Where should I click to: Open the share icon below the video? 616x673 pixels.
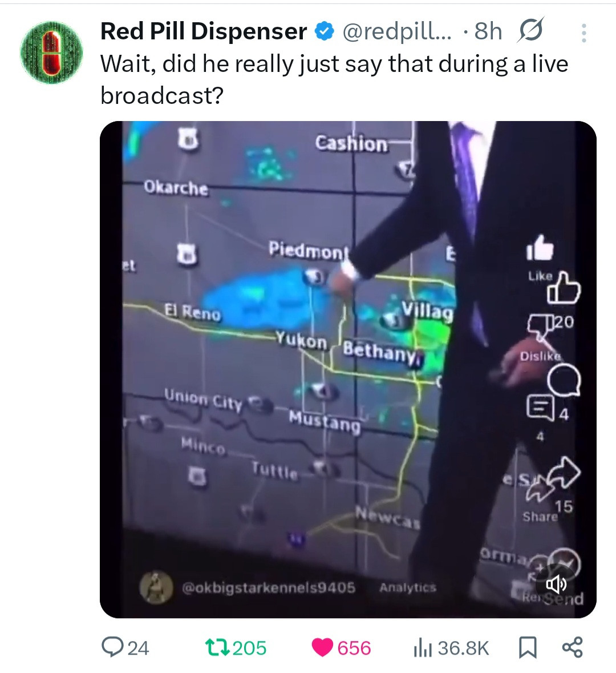point(572,647)
